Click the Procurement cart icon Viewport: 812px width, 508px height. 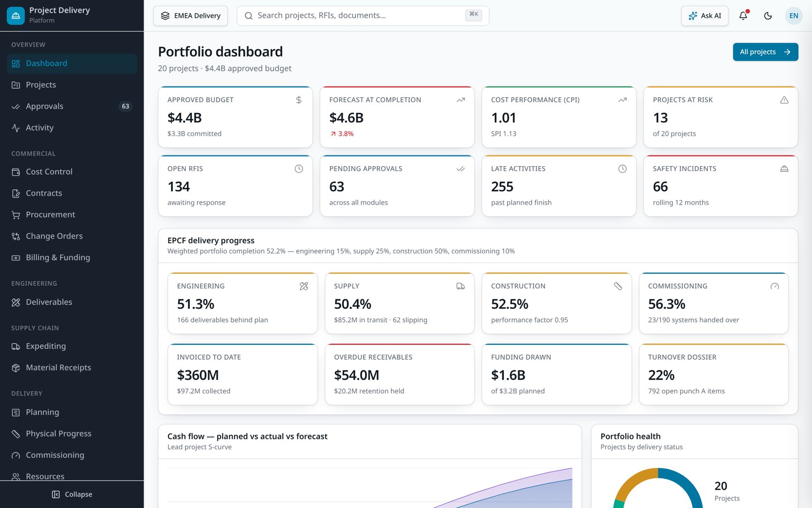point(16,215)
